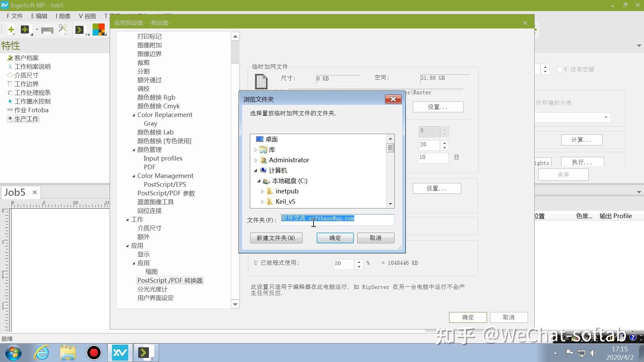Collapse the 颜色管理 tree section
Screen dimensions: 644x362
[x=133, y=150]
